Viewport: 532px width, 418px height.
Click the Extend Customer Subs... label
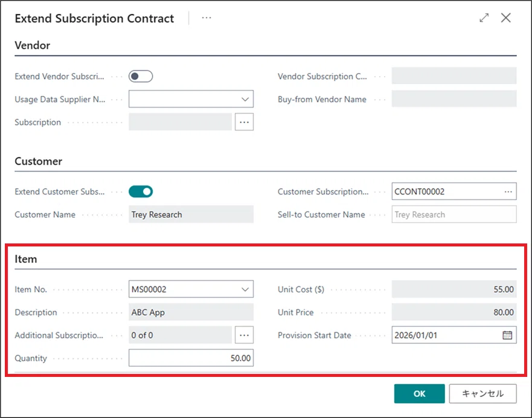pos(59,191)
